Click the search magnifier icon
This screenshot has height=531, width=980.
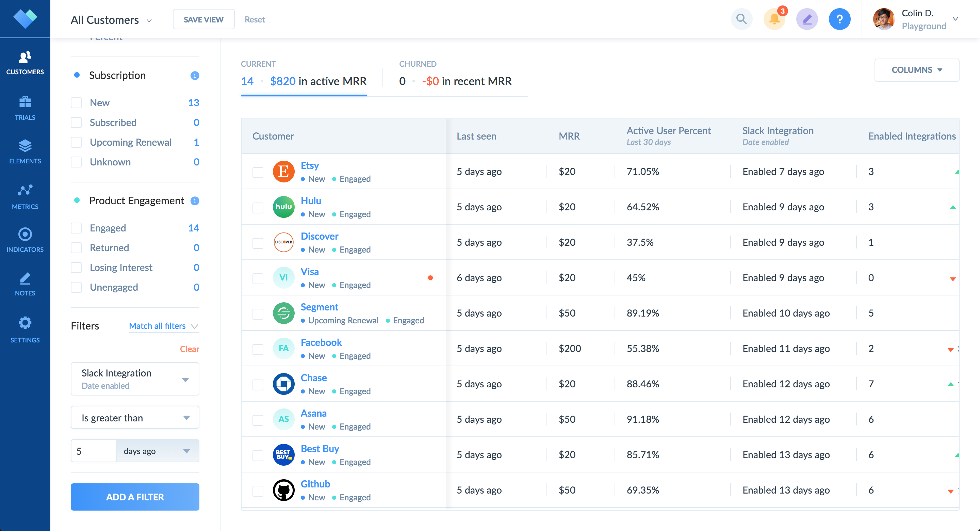click(741, 19)
